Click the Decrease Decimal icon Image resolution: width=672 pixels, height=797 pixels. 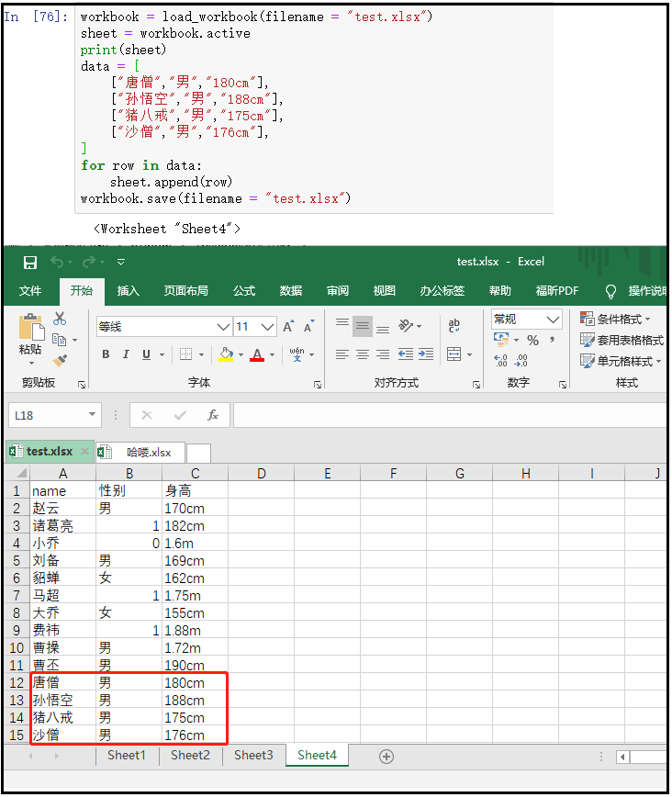(521, 360)
